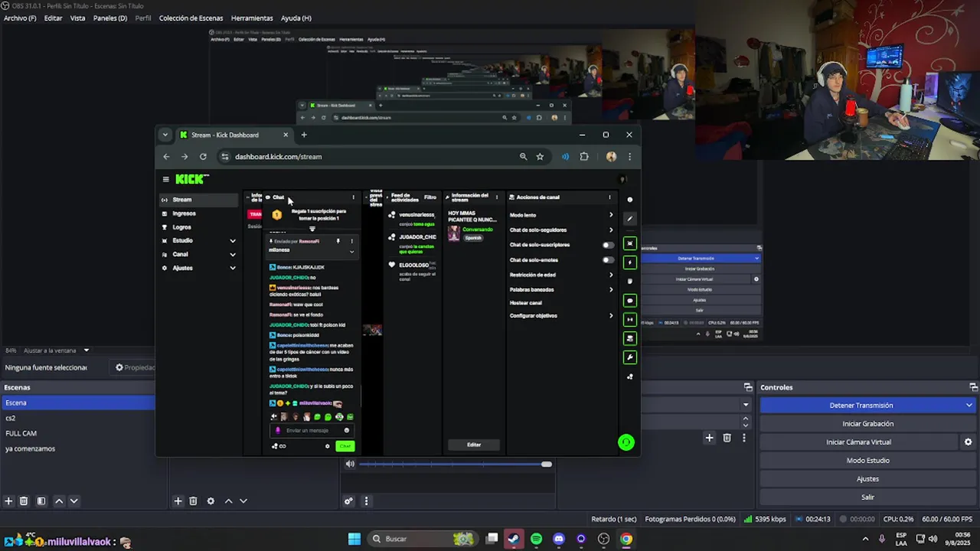Open Chrome extensions puzzle icon
Screen dimensions: 980x551
coord(584,157)
